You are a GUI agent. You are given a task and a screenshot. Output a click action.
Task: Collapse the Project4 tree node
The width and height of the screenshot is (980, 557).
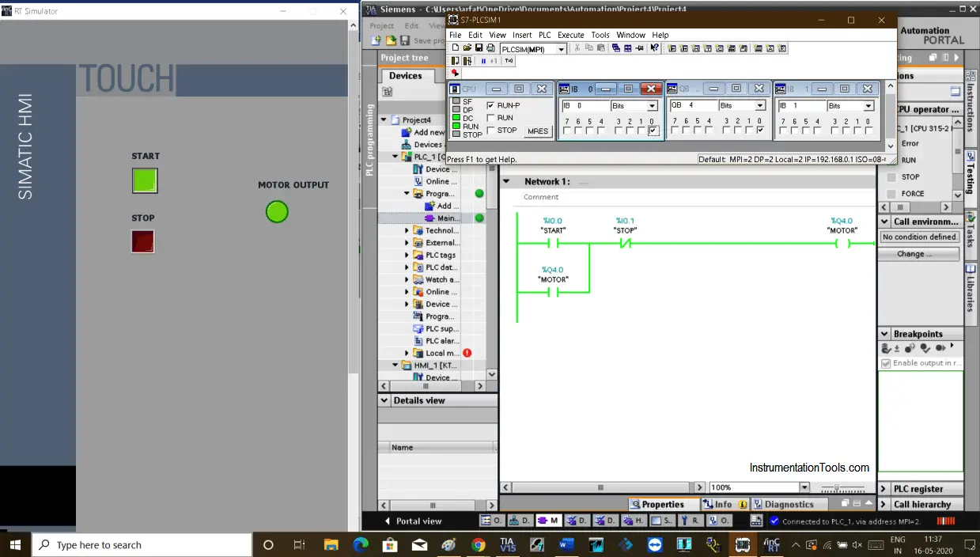[x=384, y=120]
